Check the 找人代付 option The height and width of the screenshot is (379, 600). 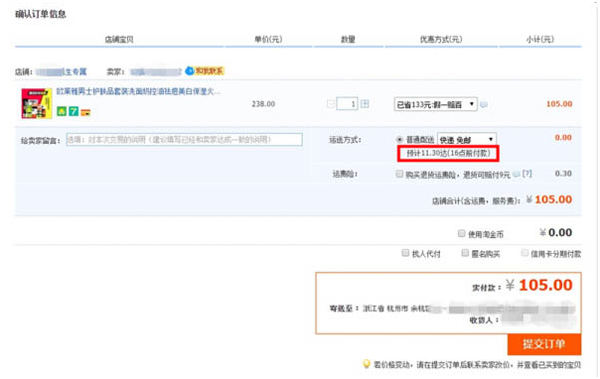click(405, 253)
